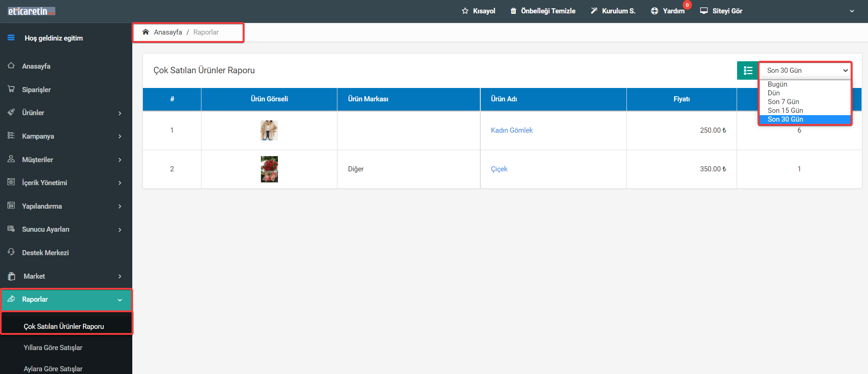
Task: Click the Raporlar chart icon
Action: pyautogui.click(x=11, y=298)
